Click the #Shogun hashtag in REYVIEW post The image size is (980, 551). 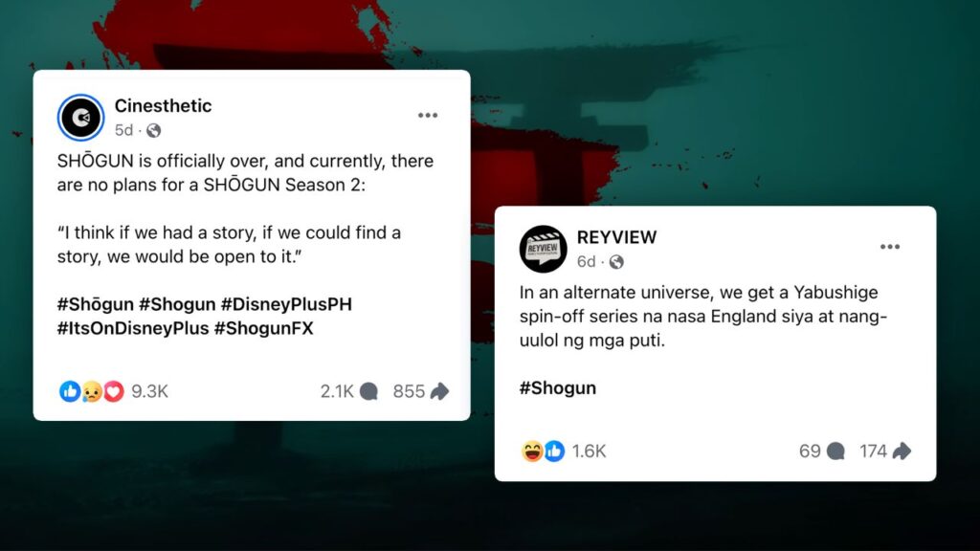[x=558, y=388]
